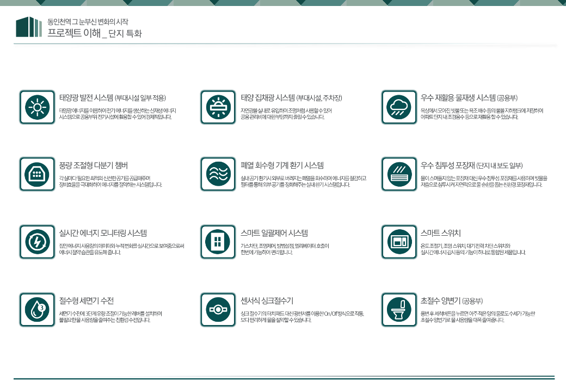Select the 스마트 일괄제어 시스템 heading
The image size is (566, 392).
click(x=274, y=233)
